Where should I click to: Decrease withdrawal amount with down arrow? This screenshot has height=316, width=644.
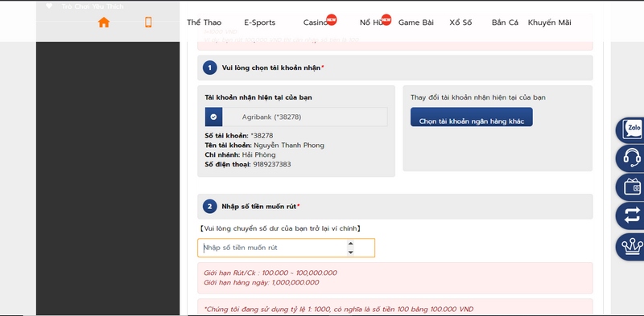(350, 252)
